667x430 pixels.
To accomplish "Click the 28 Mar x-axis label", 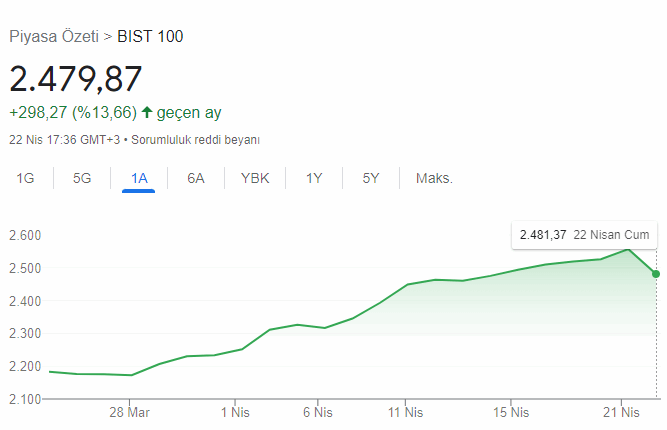I will [x=129, y=412].
